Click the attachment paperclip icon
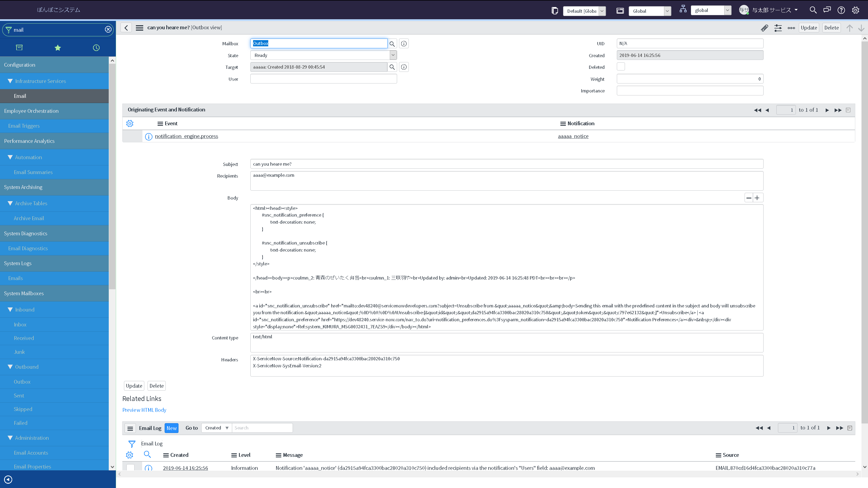This screenshot has height=488, width=868. point(764,28)
